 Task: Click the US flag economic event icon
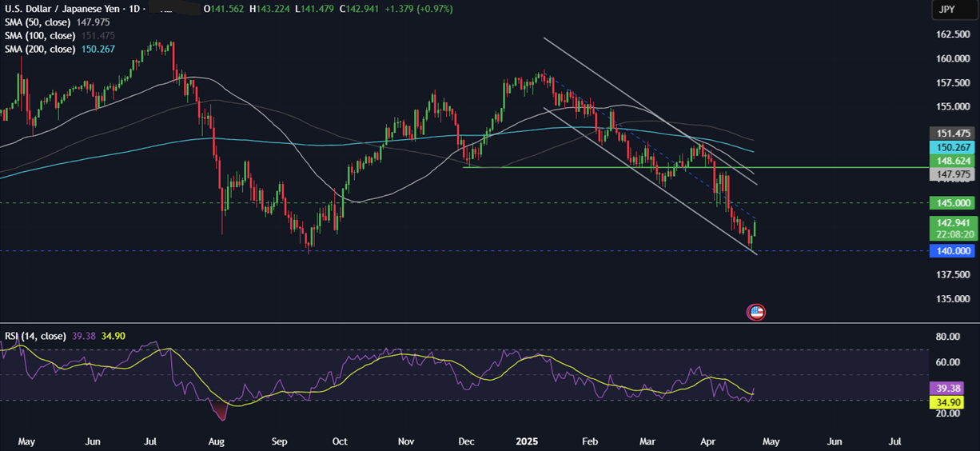point(755,312)
